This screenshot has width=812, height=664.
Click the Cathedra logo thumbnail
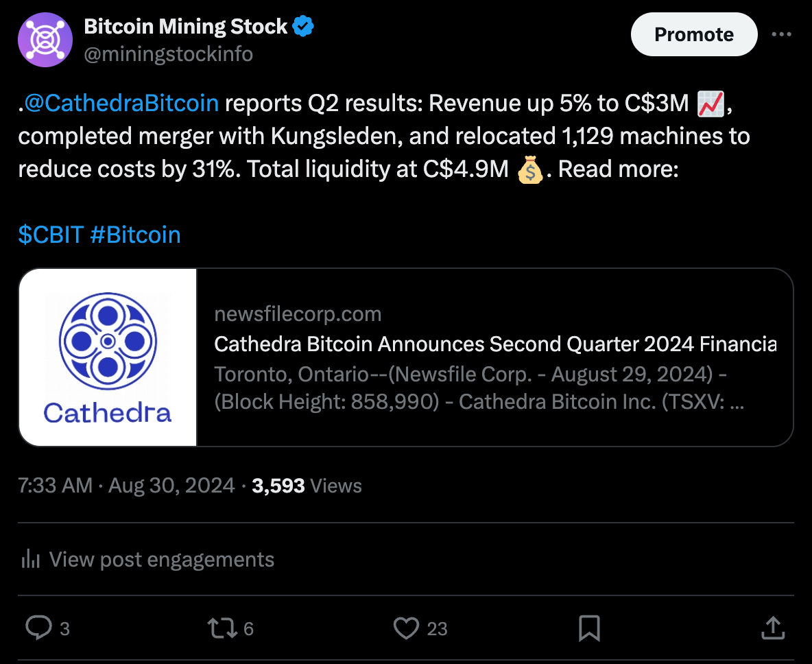pyautogui.click(x=108, y=357)
